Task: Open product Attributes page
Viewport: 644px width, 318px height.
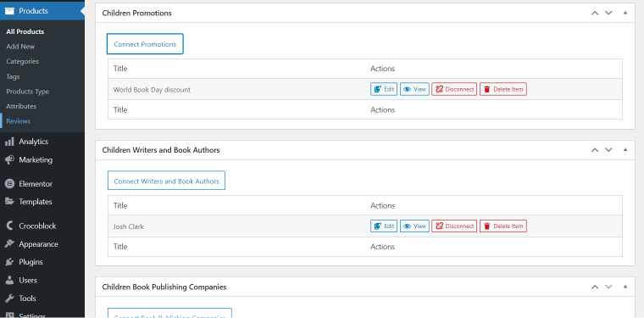Action: (x=21, y=106)
